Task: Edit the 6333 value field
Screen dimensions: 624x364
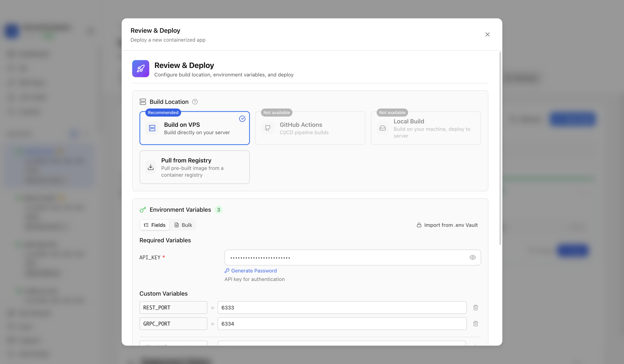Action: pyautogui.click(x=342, y=307)
